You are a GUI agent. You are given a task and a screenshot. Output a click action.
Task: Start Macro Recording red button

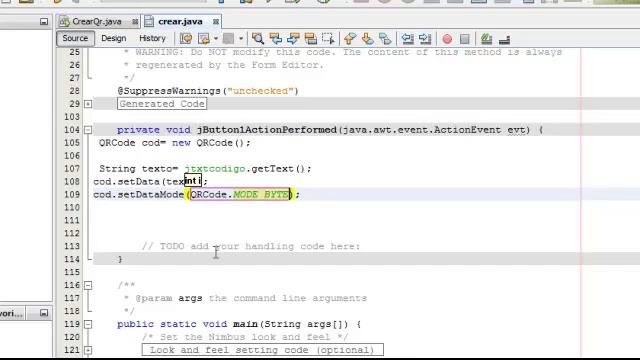447,39
